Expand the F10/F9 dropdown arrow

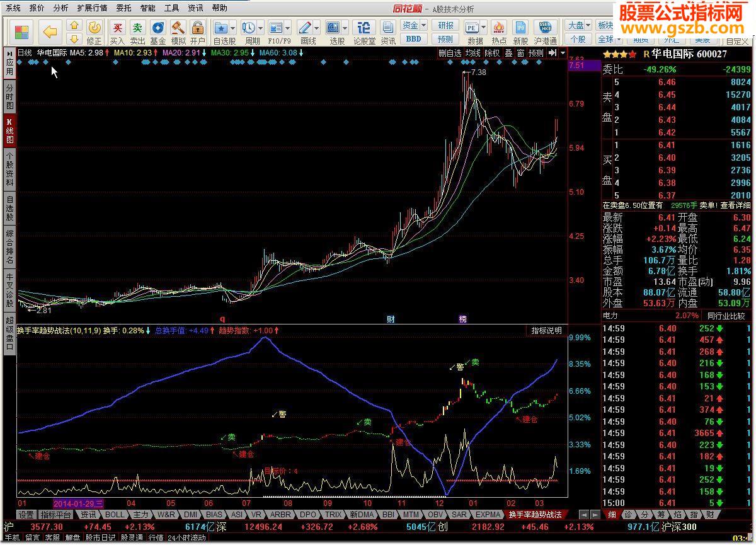tap(287, 28)
